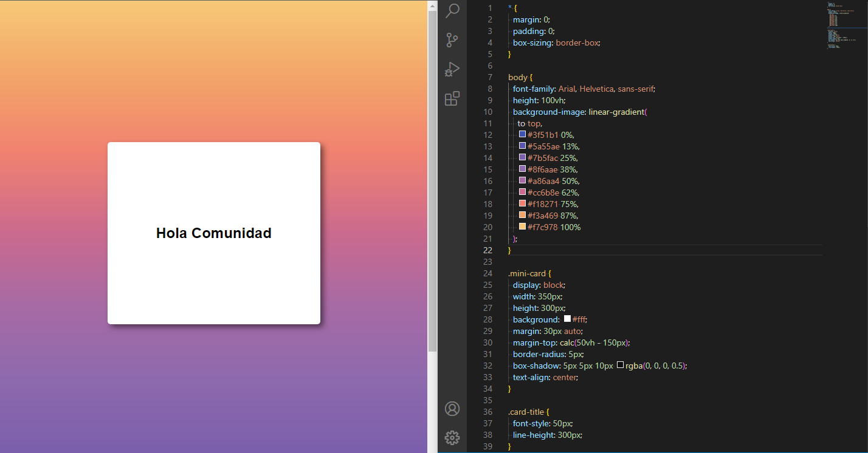The image size is (868, 453).
Task: Click the #cc6b8e color swatch
Action: [523, 192]
